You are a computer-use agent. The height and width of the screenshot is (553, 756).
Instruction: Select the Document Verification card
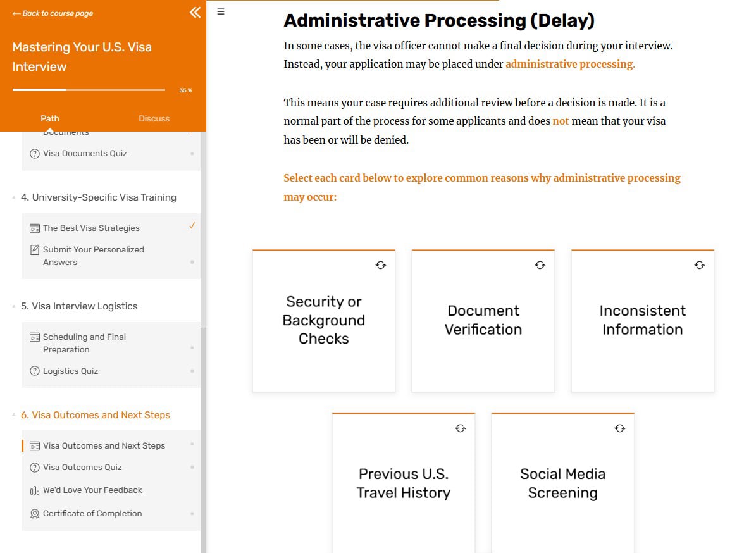click(x=483, y=321)
